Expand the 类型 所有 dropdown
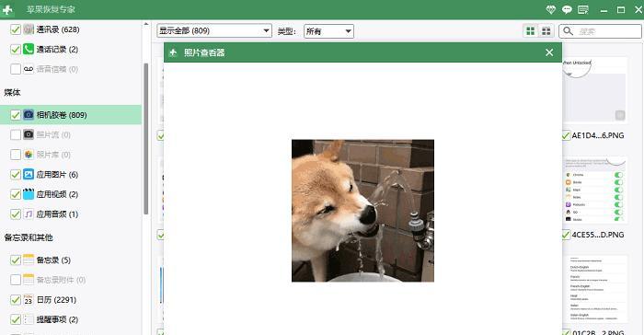644x335 pixels. tap(328, 31)
